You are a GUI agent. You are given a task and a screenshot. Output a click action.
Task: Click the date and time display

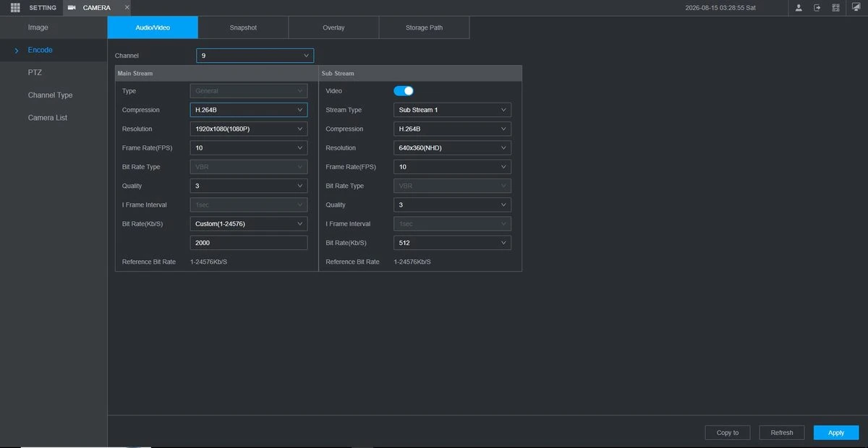coord(720,7)
